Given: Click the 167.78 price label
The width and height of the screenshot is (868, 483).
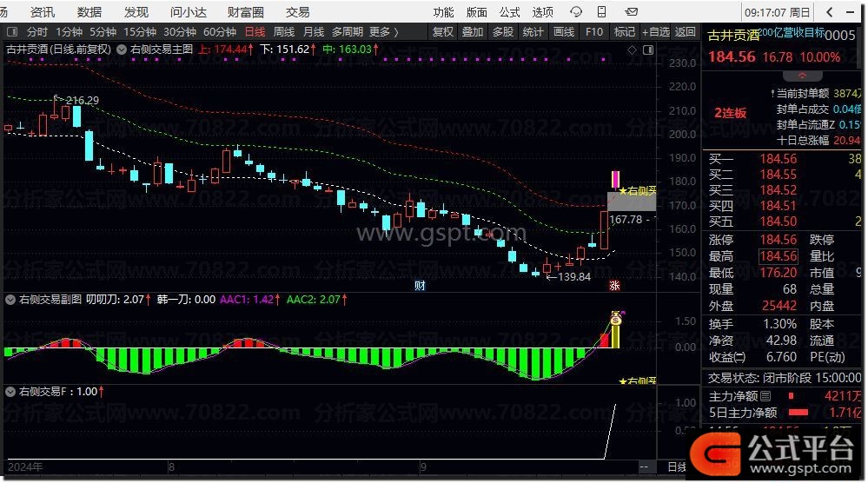Looking at the screenshot, I should pos(626,220).
